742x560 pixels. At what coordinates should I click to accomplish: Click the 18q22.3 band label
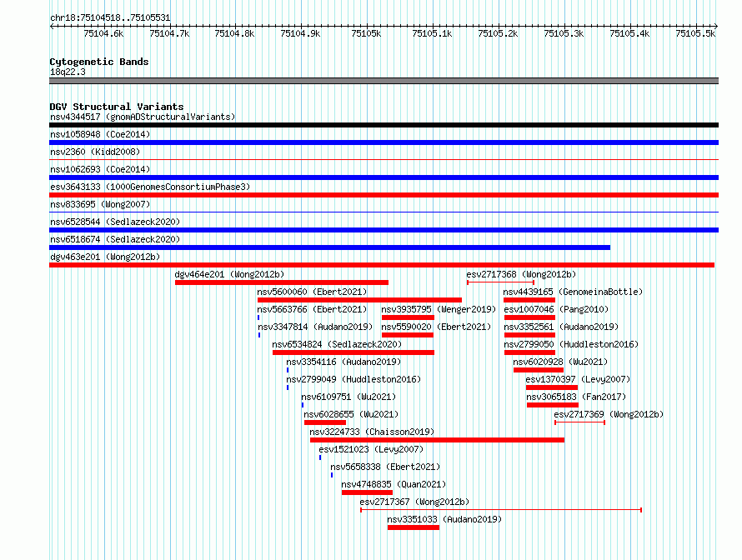(x=68, y=72)
